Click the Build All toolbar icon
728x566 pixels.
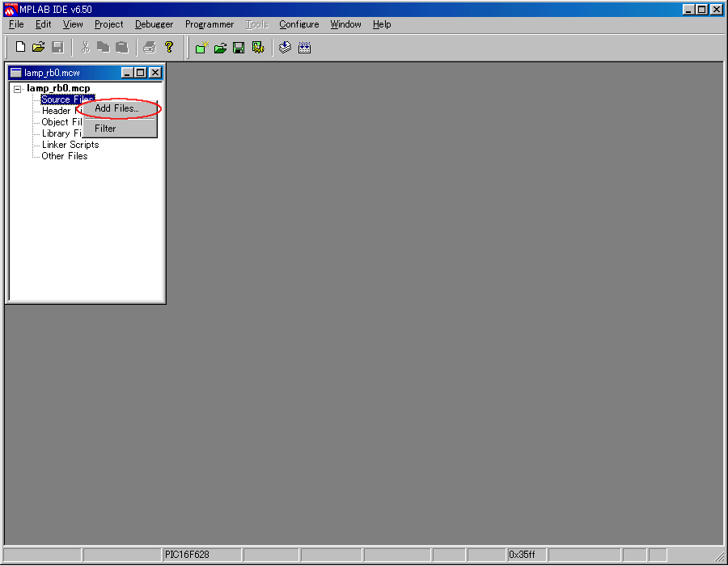(x=305, y=48)
